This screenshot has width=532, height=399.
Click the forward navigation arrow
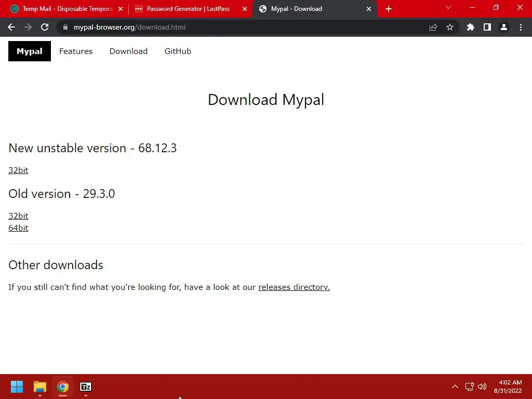click(x=28, y=27)
